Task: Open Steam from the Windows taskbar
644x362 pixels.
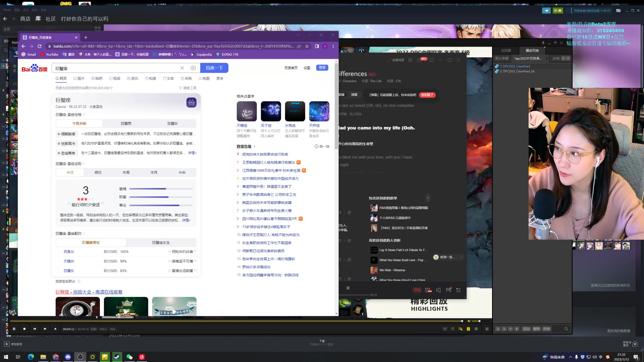Action: tap(117, 357)
